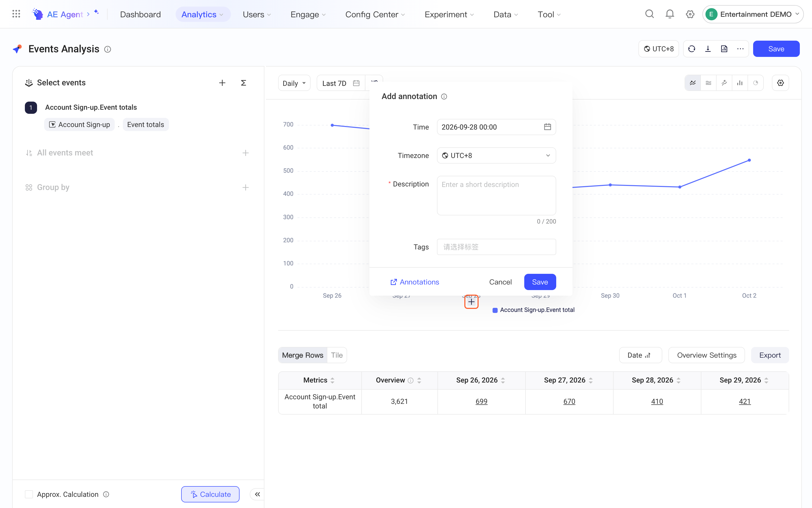Switch to bar chart view icon
812x508 pixels.
point(739,83)
